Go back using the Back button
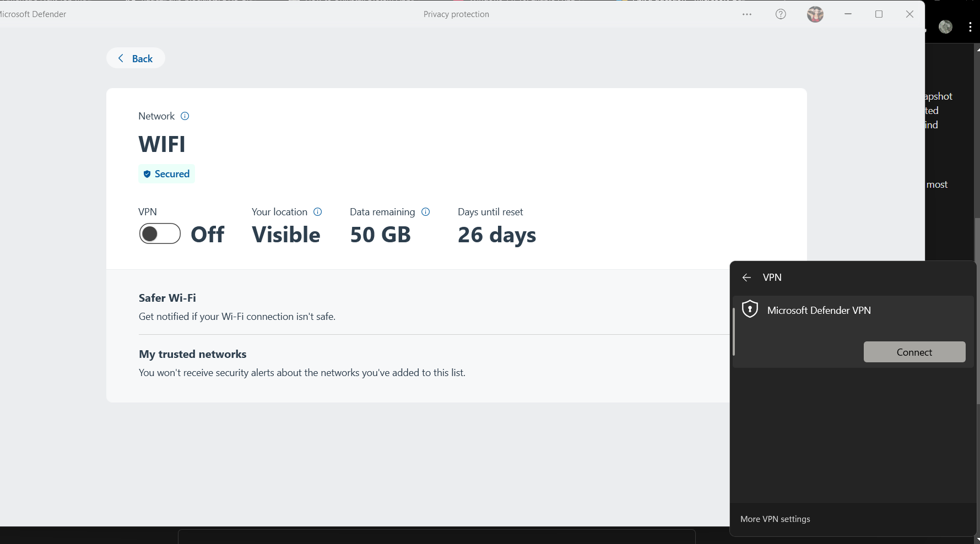Viewport: 980px width, 544px height. [x=136, y=58]
